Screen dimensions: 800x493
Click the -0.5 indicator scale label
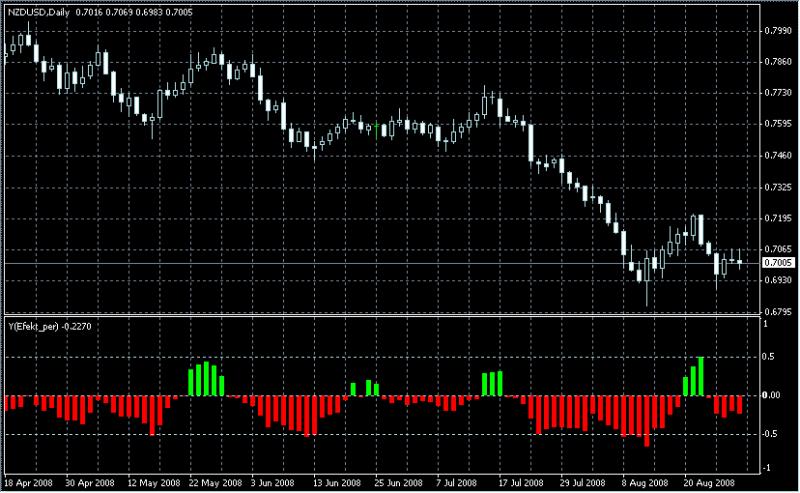click(770, 434)
